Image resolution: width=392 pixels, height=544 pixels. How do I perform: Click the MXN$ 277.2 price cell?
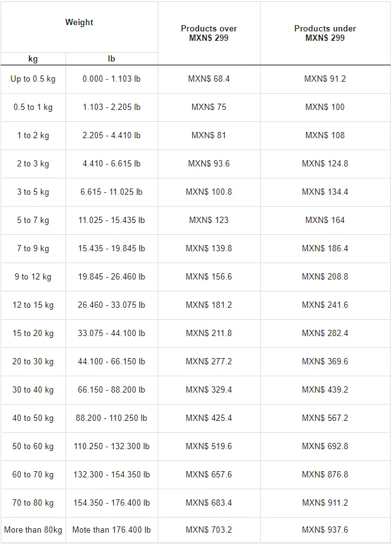pos(209,361)
